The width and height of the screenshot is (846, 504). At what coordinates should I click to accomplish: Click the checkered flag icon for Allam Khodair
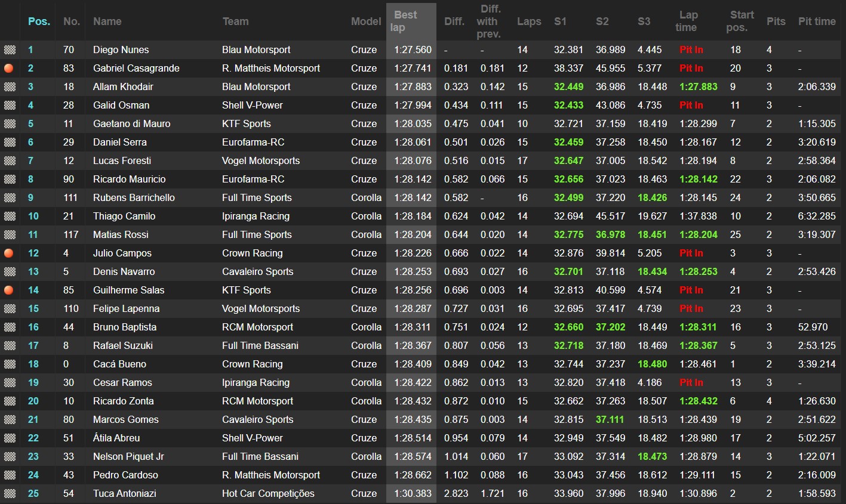click(10, 86)
